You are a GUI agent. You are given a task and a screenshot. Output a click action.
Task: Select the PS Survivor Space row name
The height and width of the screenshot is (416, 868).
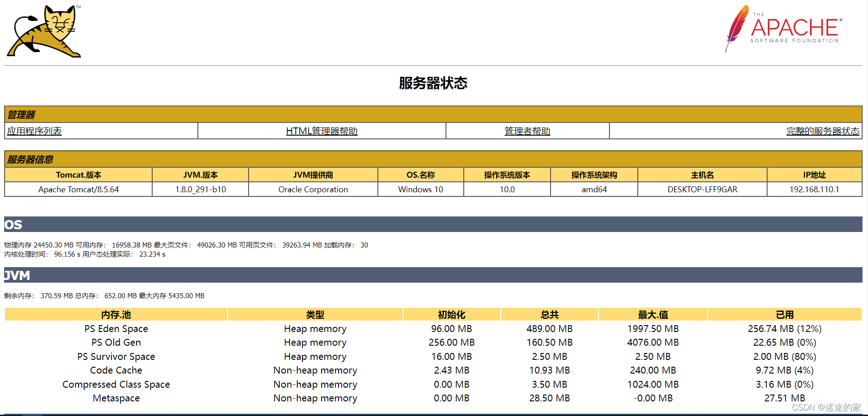coord(116,357)
